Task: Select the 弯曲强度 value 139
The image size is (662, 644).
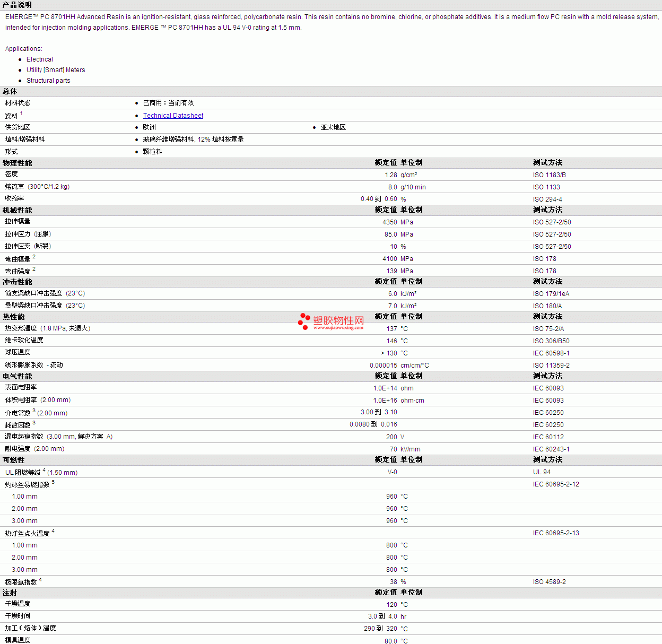Action: pyautogui.click(x=392, y=271)
